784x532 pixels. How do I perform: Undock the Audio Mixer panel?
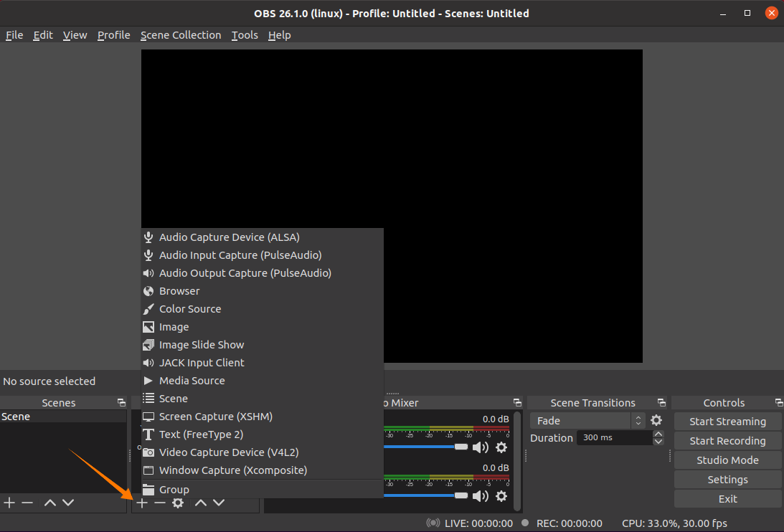tap(517, 402)
